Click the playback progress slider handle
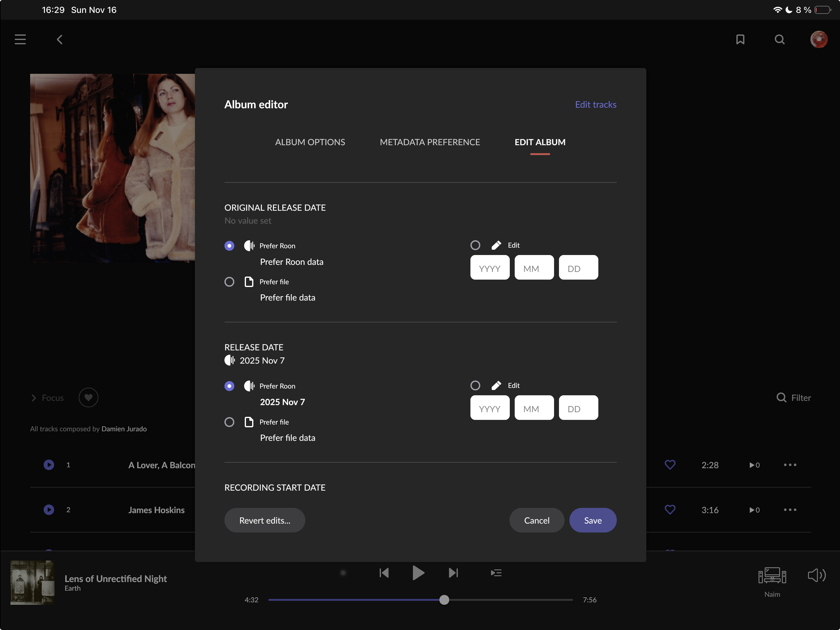 pyautogui.click(x=444, y=600)
